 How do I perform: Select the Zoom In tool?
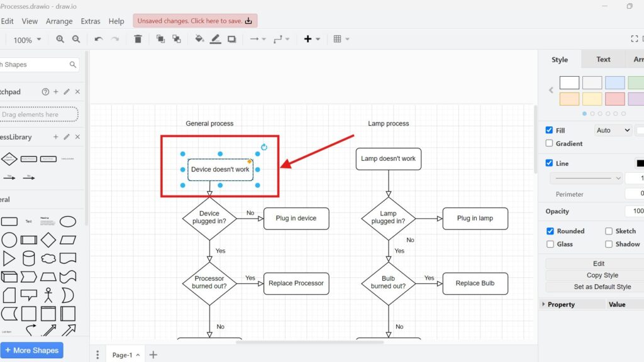pyautogui.click(x=60, y=38)
